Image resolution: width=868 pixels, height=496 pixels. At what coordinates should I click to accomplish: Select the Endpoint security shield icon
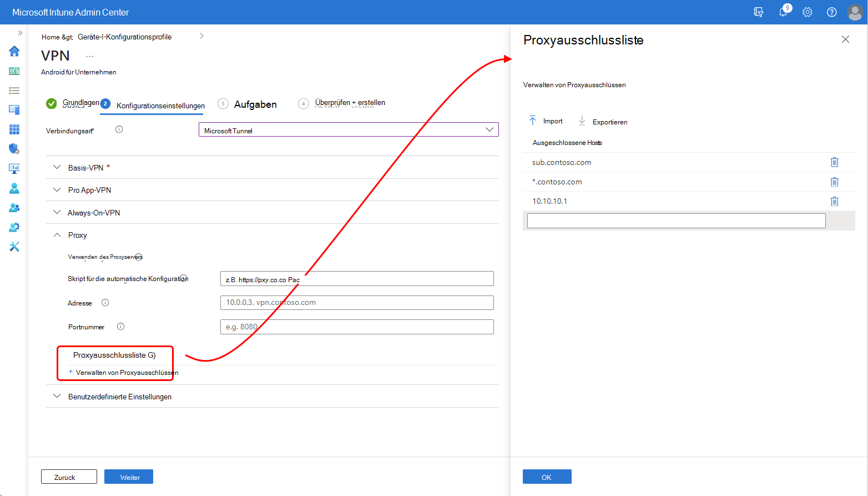click(x=14, y=148)
